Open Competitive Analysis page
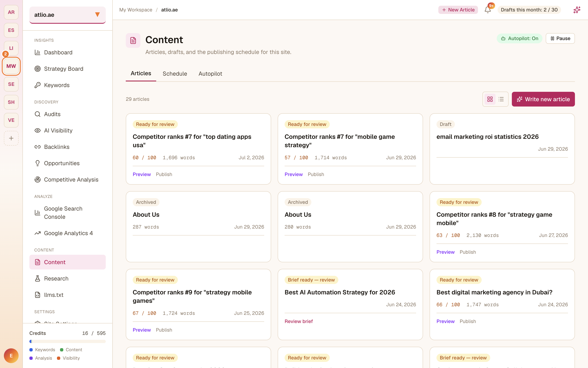Screen dimensions: 588x368 68,179
